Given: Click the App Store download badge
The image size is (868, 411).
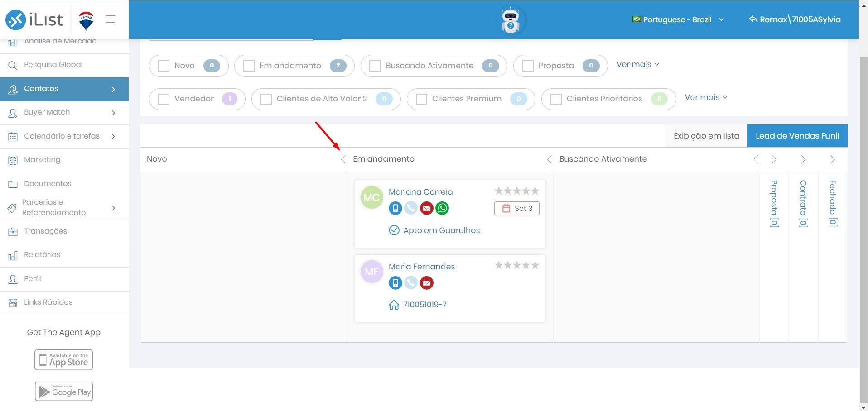Looking at the screenshot, I should (64, 360).
